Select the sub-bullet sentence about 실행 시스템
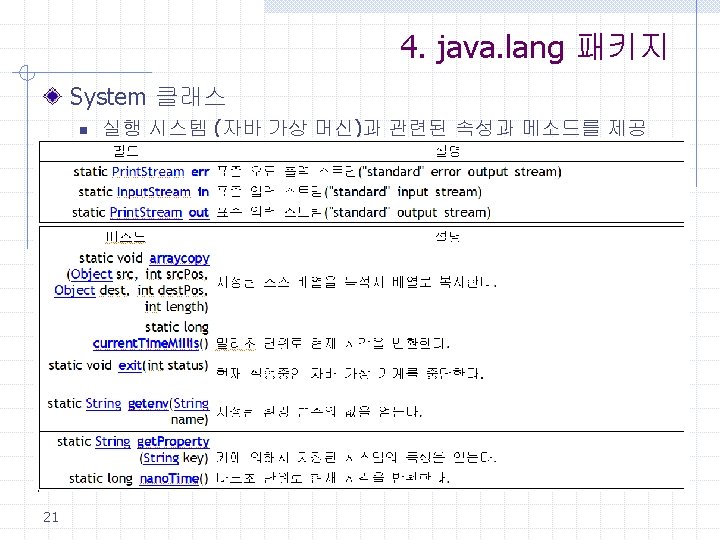 pyautogui.click(x=375, y=128)
